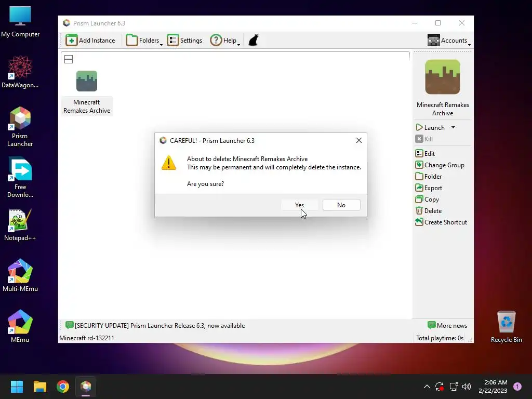Launch the selected instance
The image size is (532, 399).
[430, 128]
